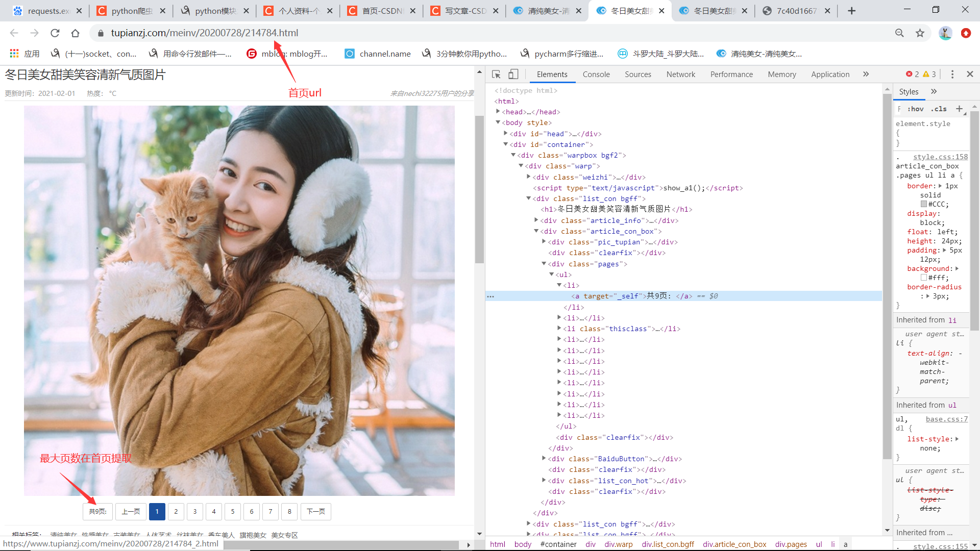The width and height of the screenshot is (980, 551).
Task: Open the .cls class toggle editor
Action: pyautogui.click(x=939, y=109)
